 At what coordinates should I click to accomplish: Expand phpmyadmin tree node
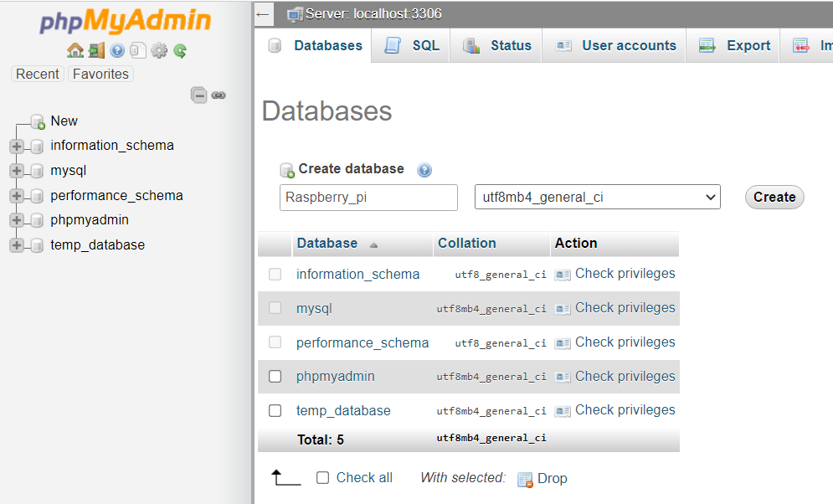[x=17, y=220]
